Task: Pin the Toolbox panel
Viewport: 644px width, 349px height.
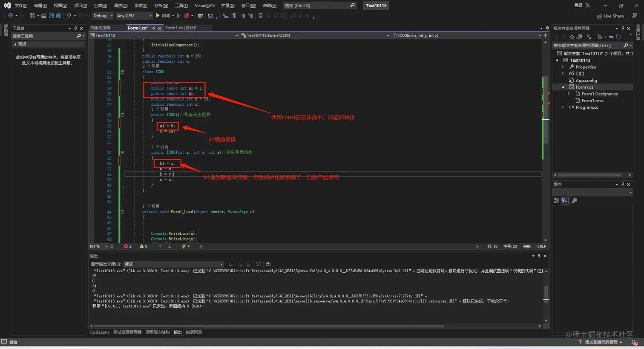Action: 75,29
